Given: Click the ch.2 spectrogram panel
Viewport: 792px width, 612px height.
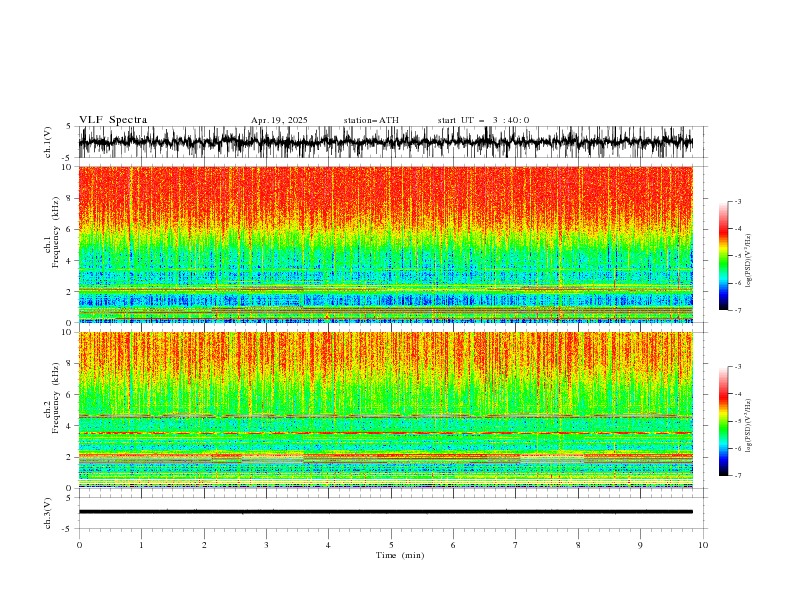Looking at the screenshot, I should click(385, 410).
